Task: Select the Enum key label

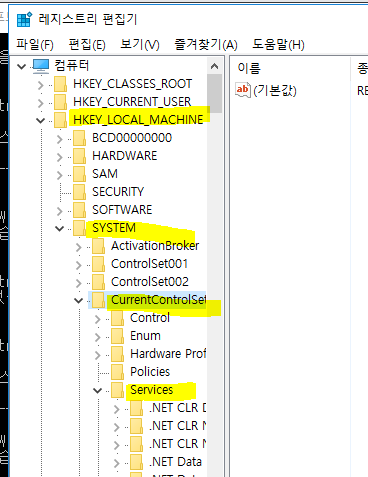Action: [145, 336]
